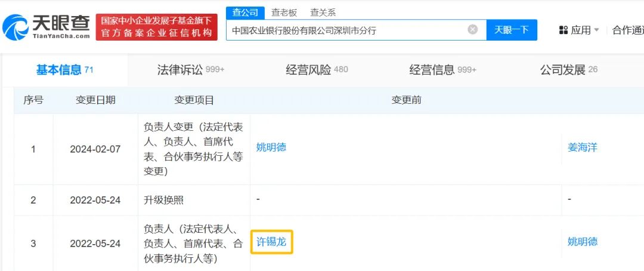This screenshot has width=644, height=271.
Task: Open the 经营信息 tab
Action: [442, 70]
